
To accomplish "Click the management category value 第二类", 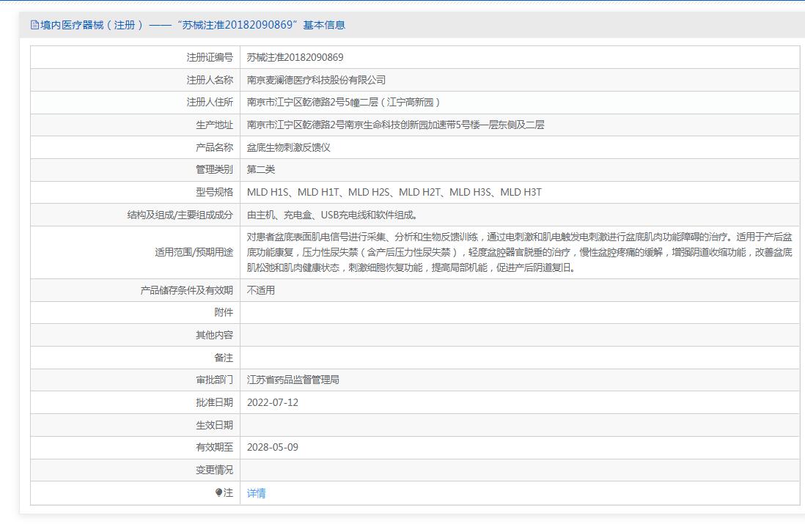I will [261, 169].
